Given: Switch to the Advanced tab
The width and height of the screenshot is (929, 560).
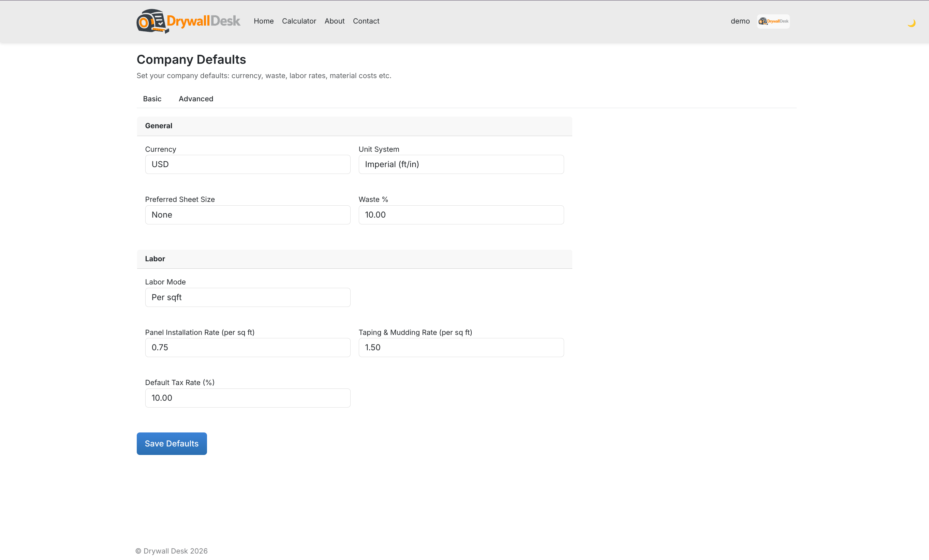Looking at the screenshot, I should tap(196, 99).
